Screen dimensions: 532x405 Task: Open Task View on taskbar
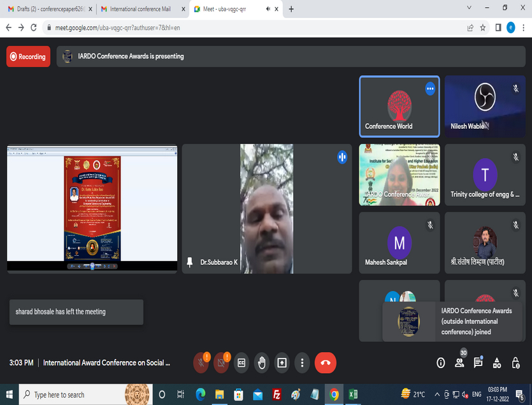pos(180,394)
